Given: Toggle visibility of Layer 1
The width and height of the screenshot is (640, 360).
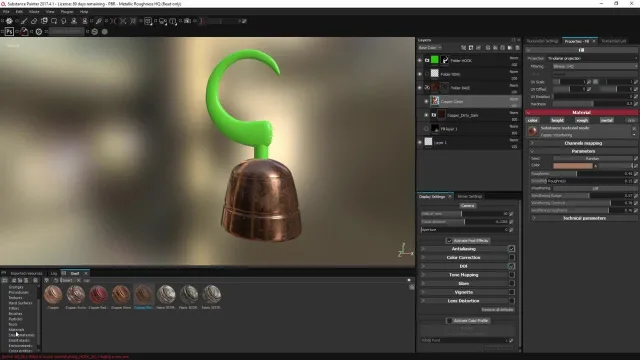Looking at the screenshot, I should [x=420, y=142].
